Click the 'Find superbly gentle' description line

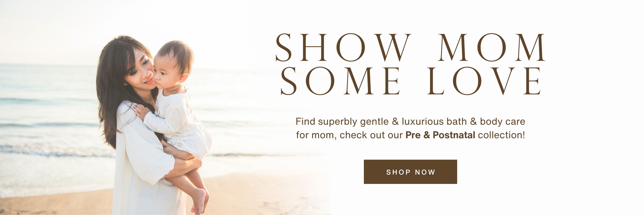coord(410,122)
